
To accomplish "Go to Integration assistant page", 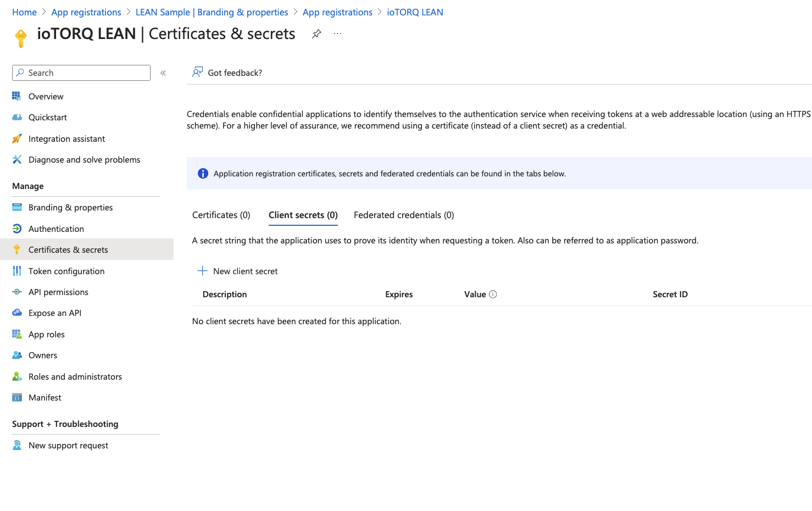I will click(x=66, y=139).
